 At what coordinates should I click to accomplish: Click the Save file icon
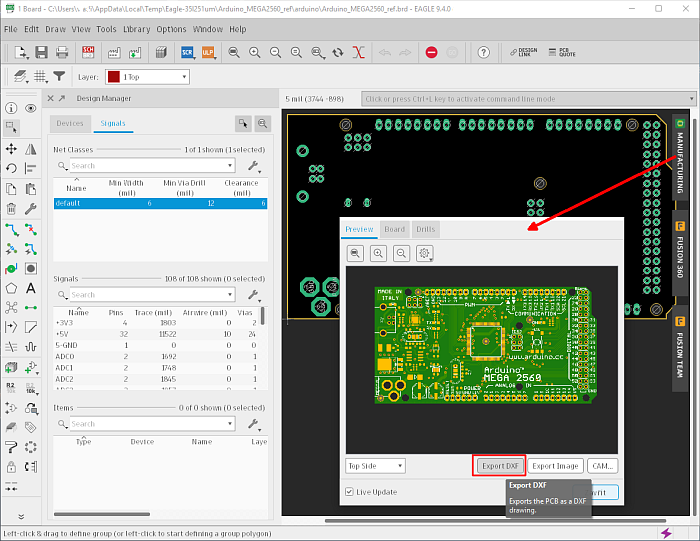[x=42, y=52]
